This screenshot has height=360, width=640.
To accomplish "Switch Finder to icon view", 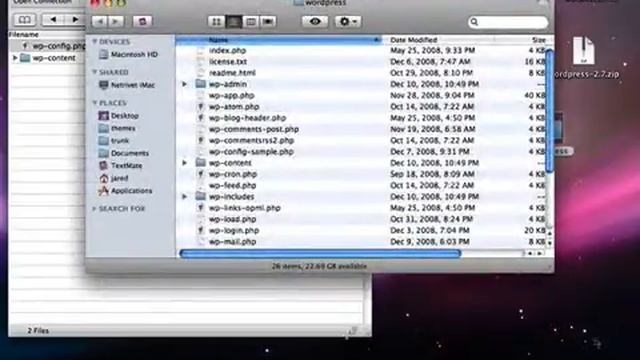I will point(216,22).
